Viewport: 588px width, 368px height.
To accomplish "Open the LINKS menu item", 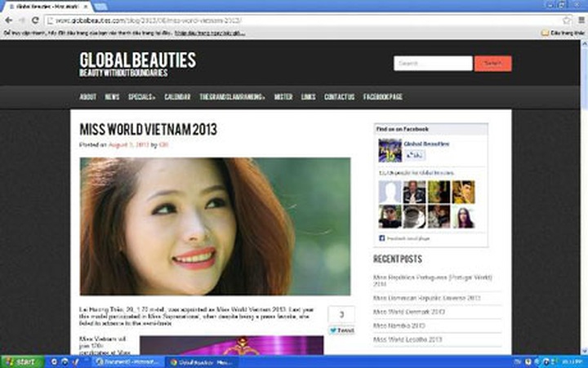I will click(x=308, y=96).
